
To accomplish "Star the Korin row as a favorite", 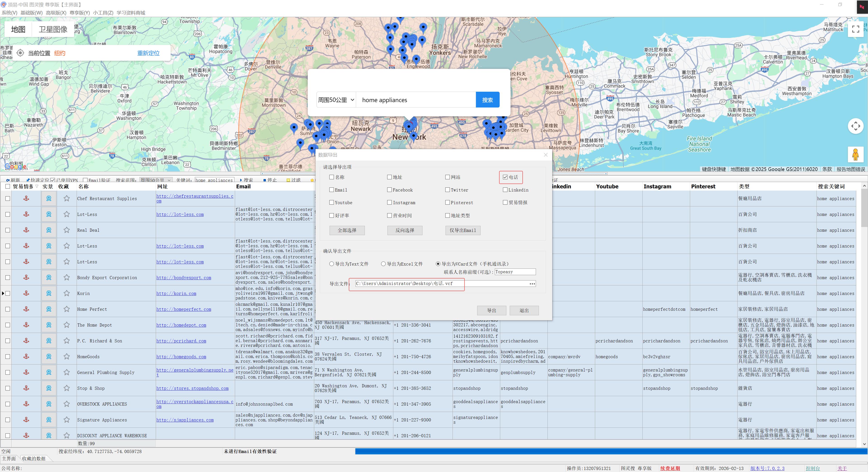I will (67, 293).
